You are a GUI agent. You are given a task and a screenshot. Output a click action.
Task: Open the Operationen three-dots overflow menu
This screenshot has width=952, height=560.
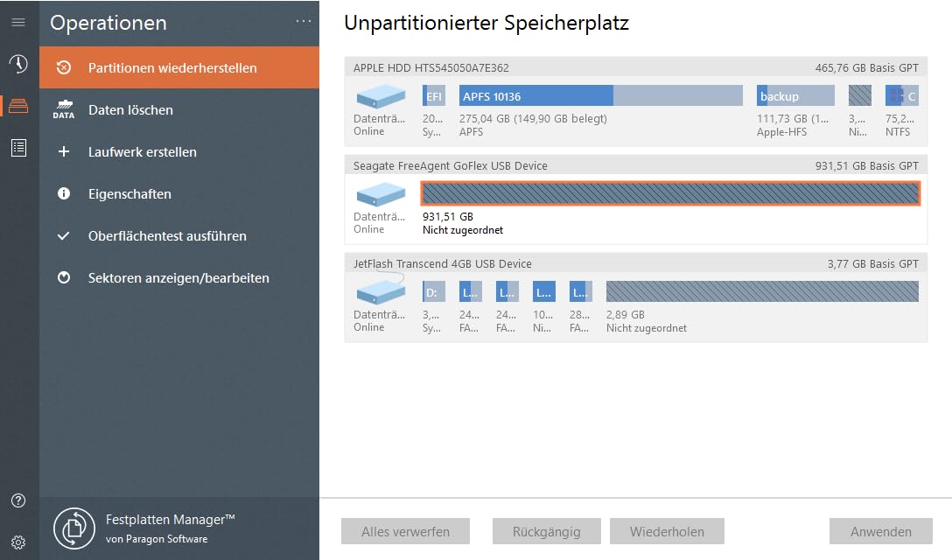point(304,21)
